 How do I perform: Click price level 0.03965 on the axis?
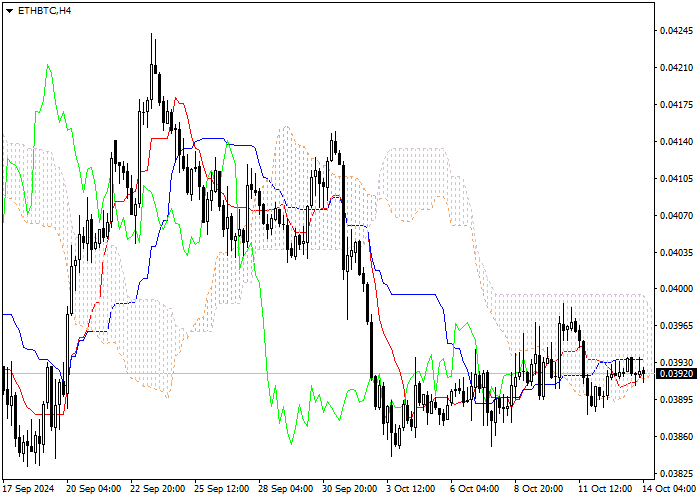(x=677, y=326)
